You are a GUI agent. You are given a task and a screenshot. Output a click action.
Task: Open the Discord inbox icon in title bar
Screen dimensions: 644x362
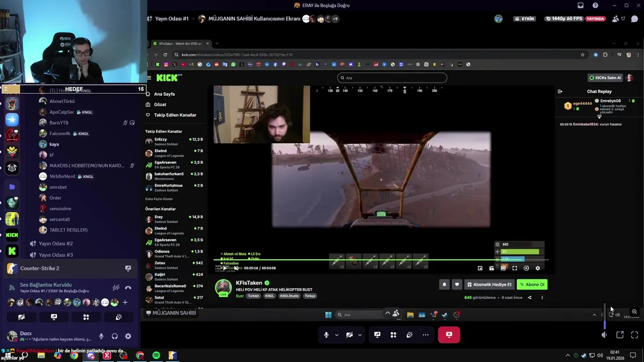[580, 6]
